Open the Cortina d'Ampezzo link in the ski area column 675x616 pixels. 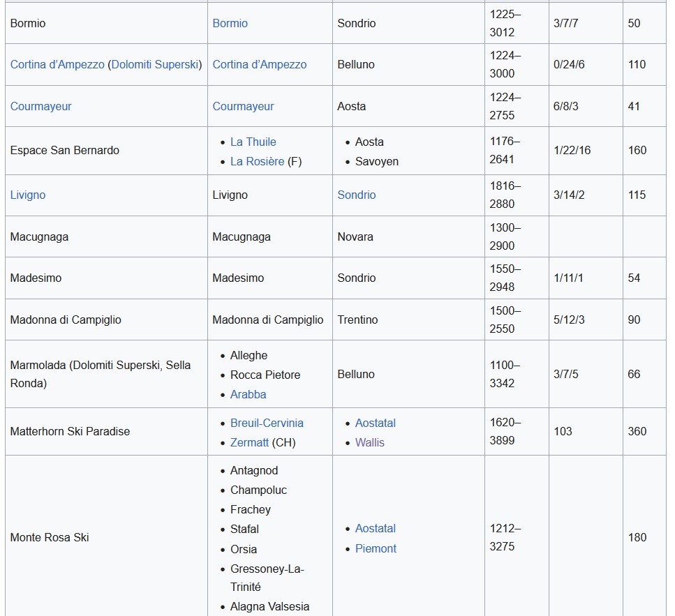point(57,64)
